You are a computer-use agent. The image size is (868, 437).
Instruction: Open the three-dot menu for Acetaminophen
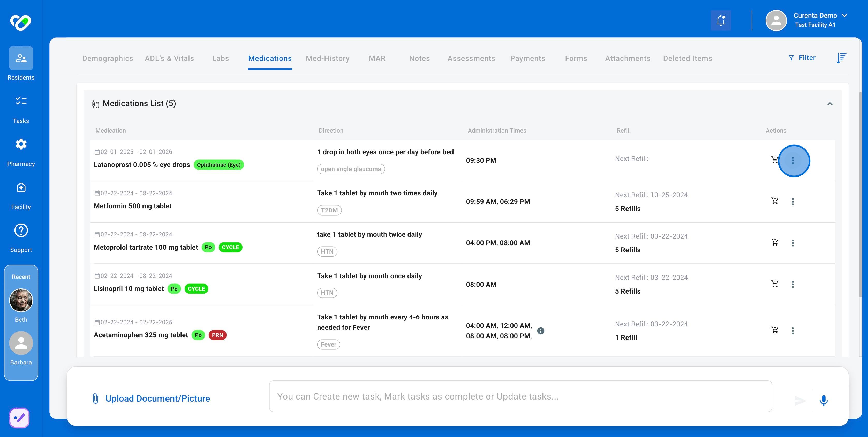(793, 331)
